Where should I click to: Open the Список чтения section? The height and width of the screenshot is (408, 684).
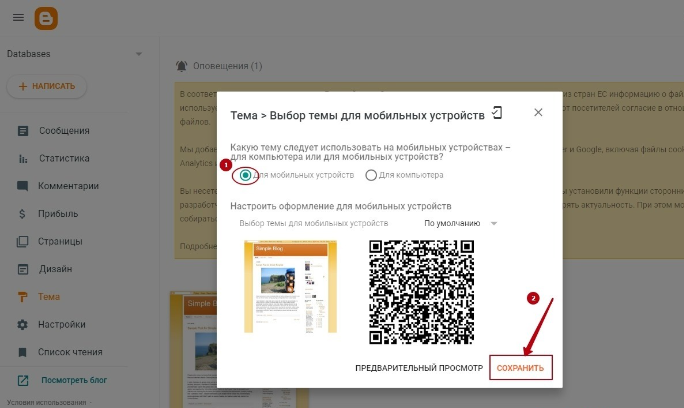click(70, 352)
